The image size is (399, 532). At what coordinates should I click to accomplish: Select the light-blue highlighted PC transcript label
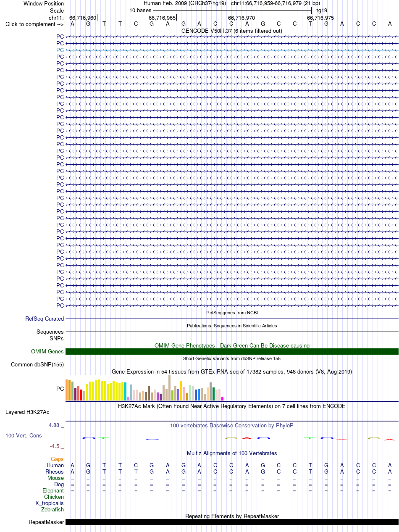[x=60, y=50]
